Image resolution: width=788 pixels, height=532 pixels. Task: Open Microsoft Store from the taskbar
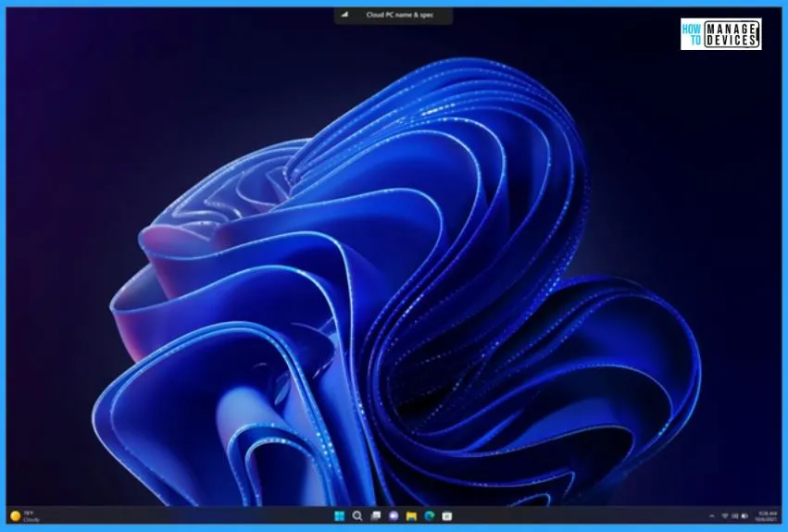pos(446,516)
